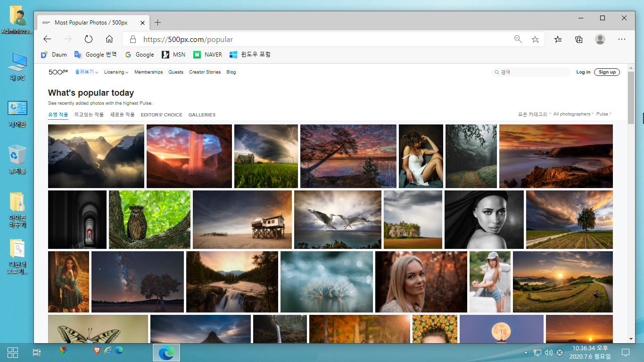Screen dimensions: 644x362
Task: Open the Google 번역 bookmark
Action: 95,55
